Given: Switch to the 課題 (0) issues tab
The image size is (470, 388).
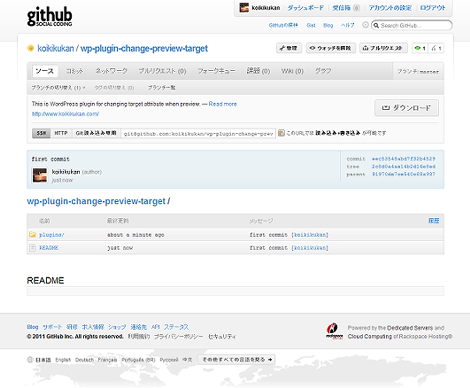Looking at the screenshot, I should [x=258, y=71].
